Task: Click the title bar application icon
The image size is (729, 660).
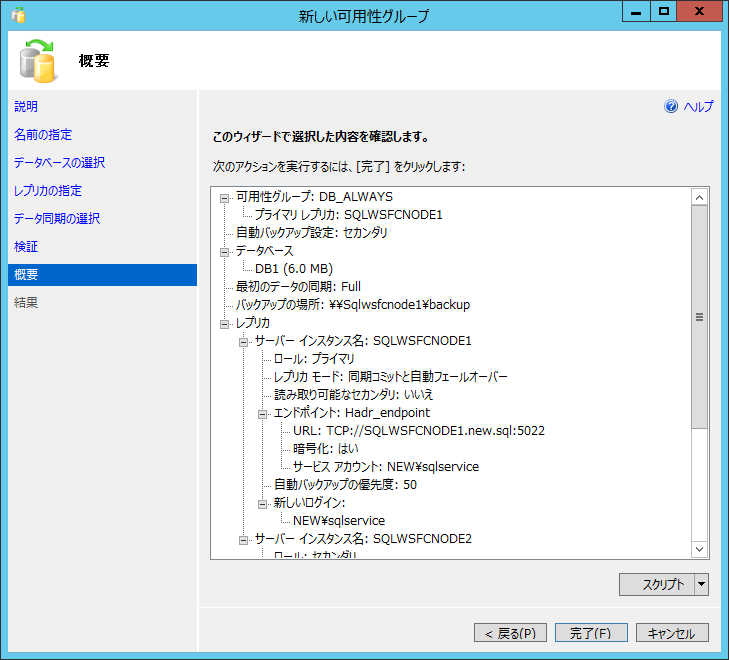Action: 17,16
